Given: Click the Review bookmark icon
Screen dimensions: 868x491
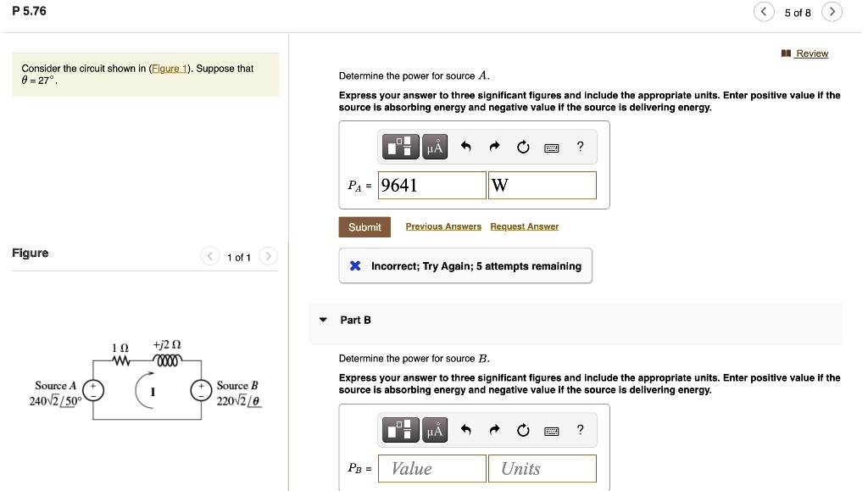Looking at the screenshot, I should [x=786, y=53].
